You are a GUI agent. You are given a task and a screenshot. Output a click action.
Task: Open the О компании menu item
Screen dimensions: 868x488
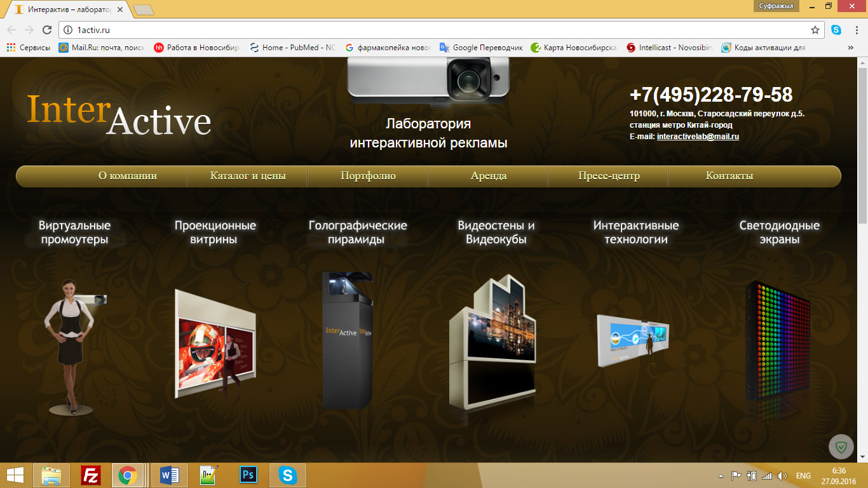[128, 176]
